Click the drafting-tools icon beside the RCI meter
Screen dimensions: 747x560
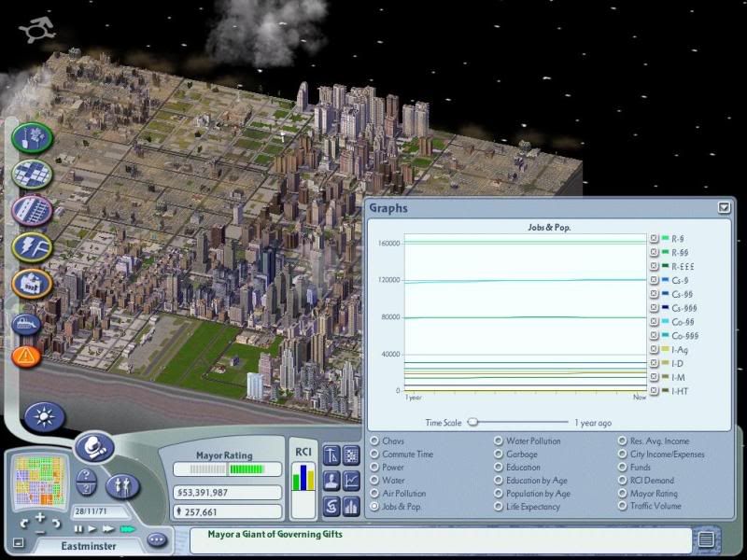[331, 455]
